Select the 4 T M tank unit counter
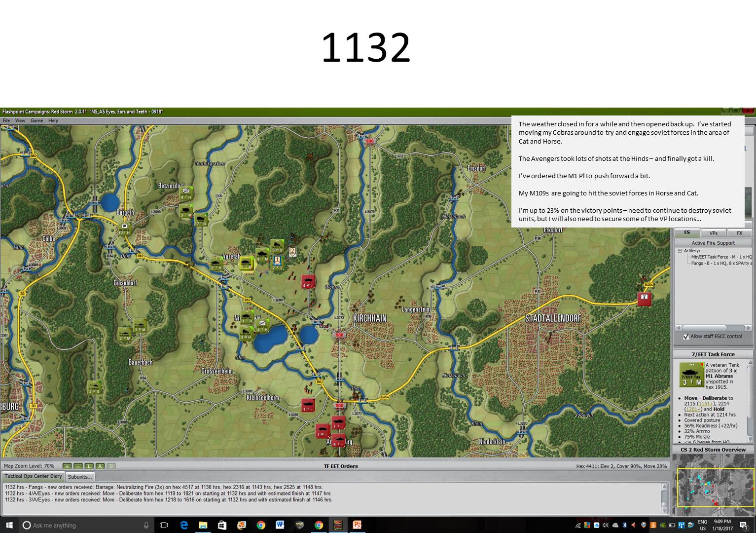 pos(262,256)
